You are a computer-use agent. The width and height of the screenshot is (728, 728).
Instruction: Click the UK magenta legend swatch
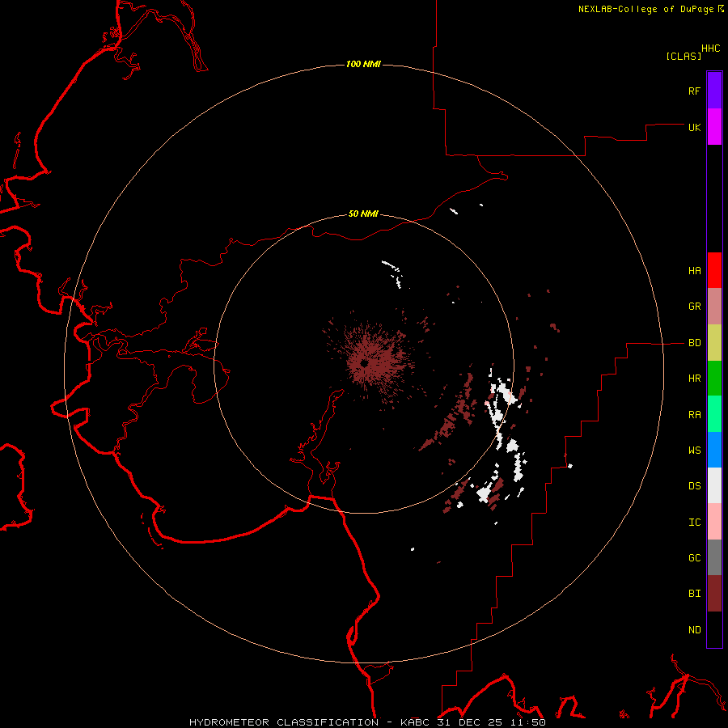tap(714, 127)
